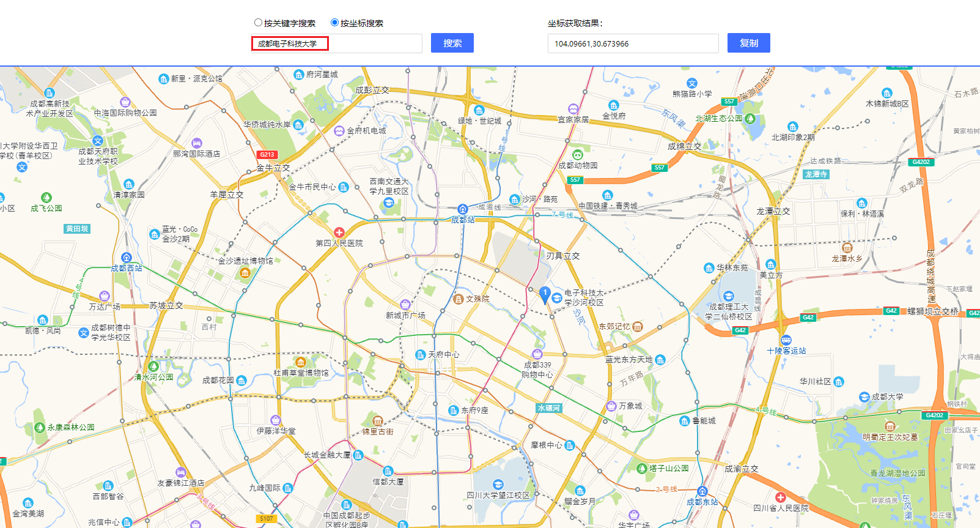Click the coordinate result field 104.09661,30.673966
The image size is (980, 528).
pyautogui.click(x=633, y=43)
